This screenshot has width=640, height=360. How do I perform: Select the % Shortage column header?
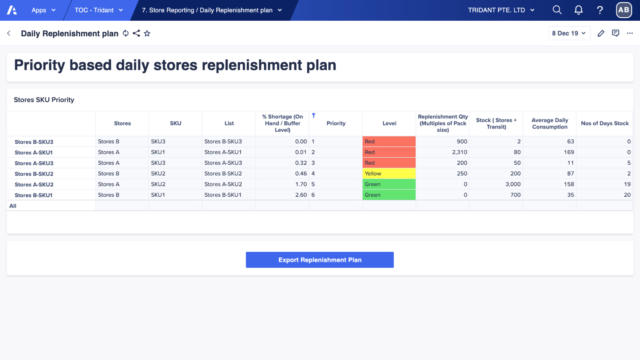coord(282,123)
